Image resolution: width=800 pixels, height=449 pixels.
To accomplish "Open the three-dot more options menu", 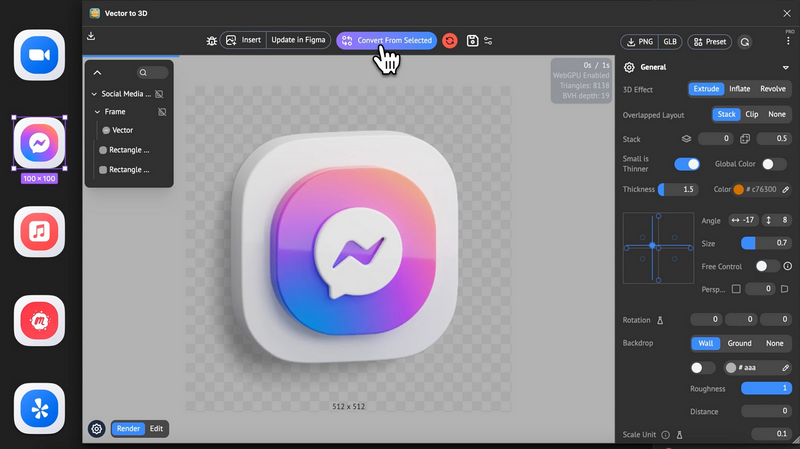I will pos(788,41).
